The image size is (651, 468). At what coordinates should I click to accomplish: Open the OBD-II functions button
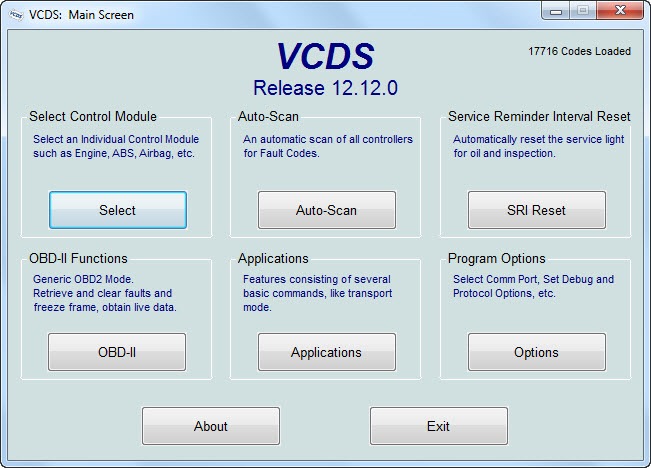117,352
